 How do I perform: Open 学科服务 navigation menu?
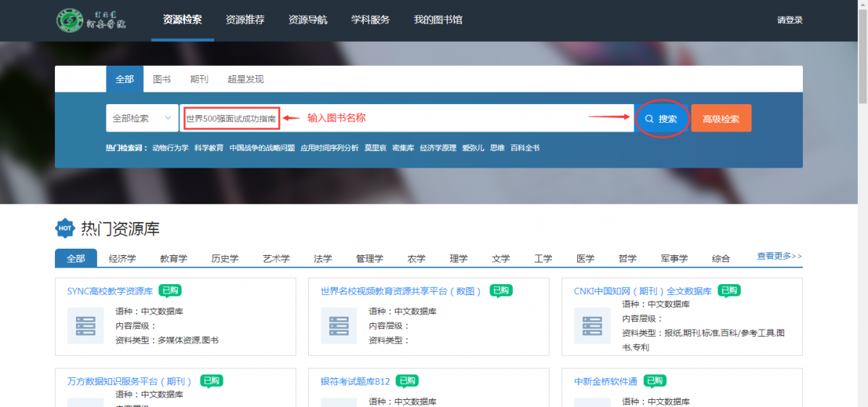tap(370, 20)
